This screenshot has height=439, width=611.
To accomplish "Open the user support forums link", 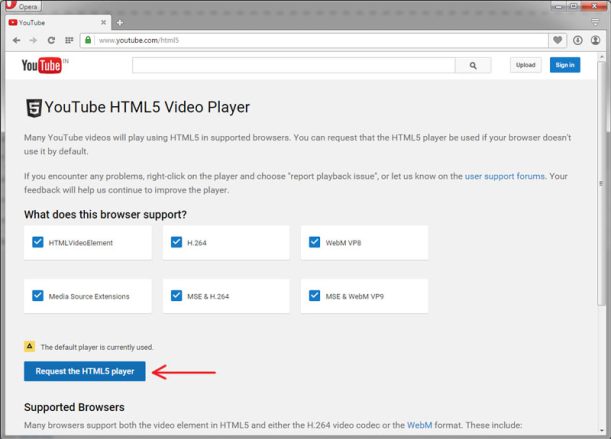I will point(505,176).
